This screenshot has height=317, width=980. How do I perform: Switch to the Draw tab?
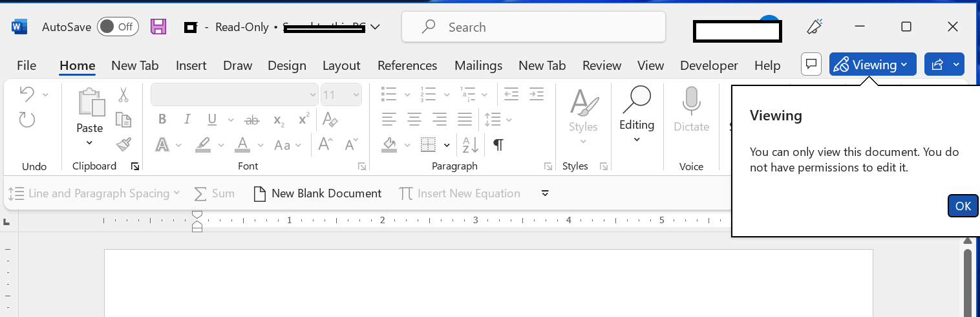(x=237, y=65)
